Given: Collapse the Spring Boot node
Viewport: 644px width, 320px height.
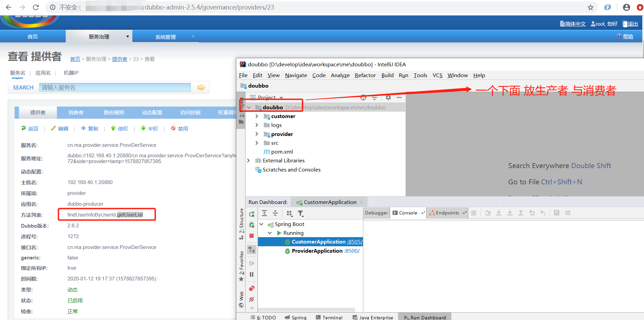Looking at the screenshot, I should [261, 224].
